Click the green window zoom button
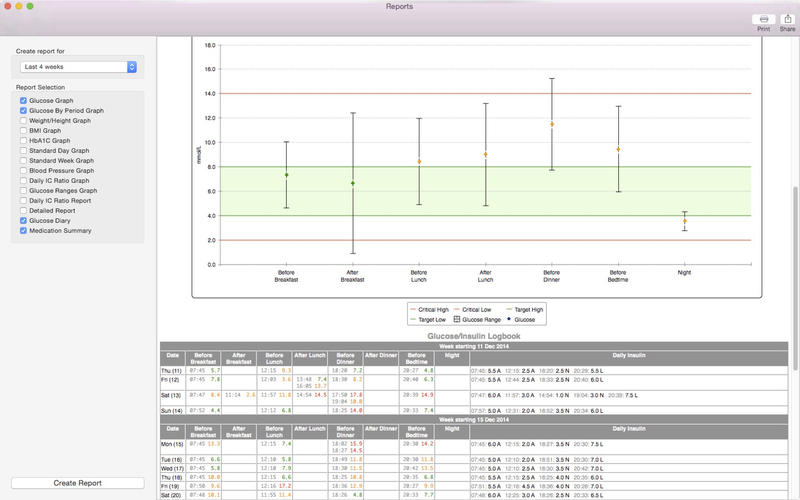Viewport: 800px width, 500px height. [x=40, y=6]
